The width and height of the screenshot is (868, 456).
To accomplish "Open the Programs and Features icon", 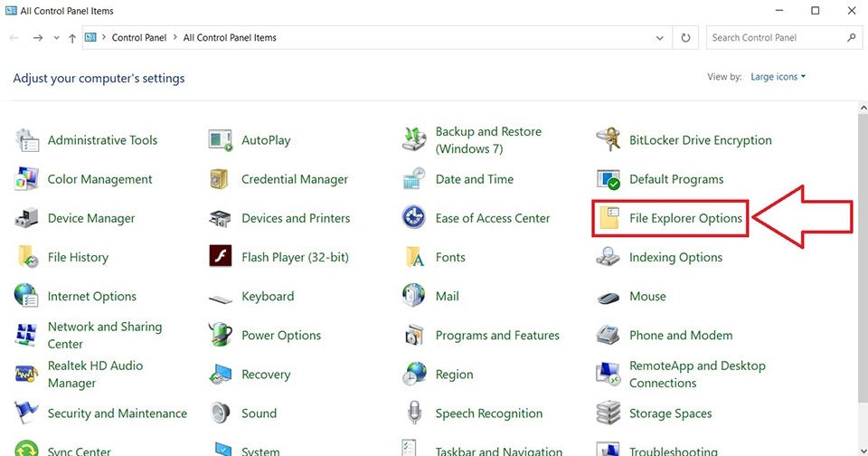I will (x=414, y=335).
